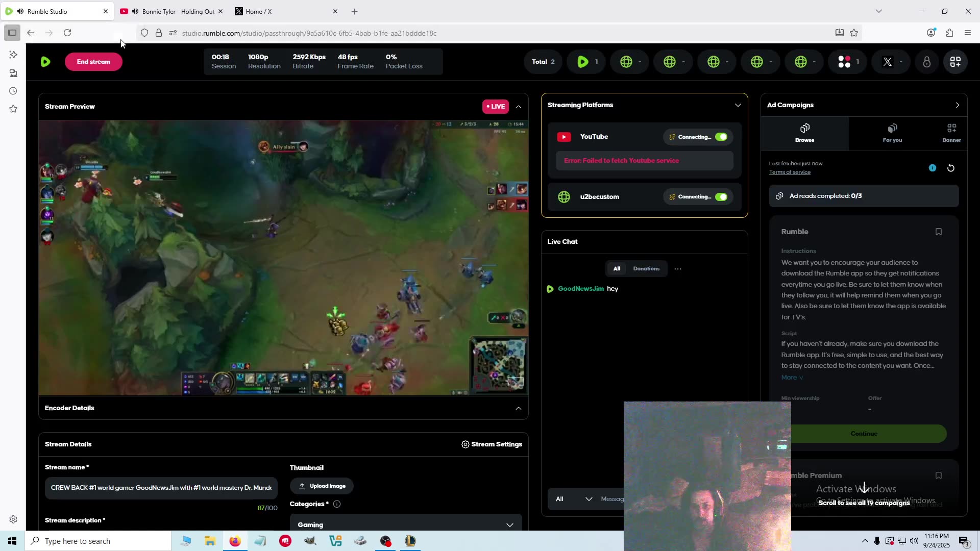Click the stream preview video

pos(283,258)
